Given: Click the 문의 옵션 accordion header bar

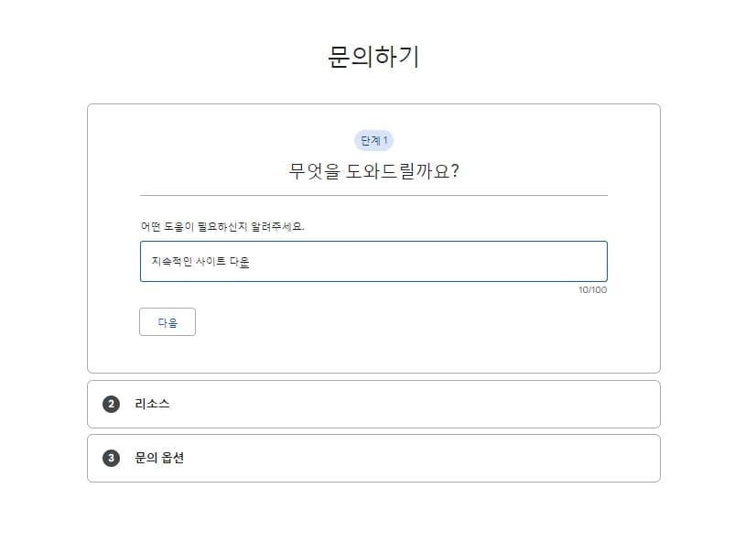Looking at the screenshot, I should coord(375,458).
